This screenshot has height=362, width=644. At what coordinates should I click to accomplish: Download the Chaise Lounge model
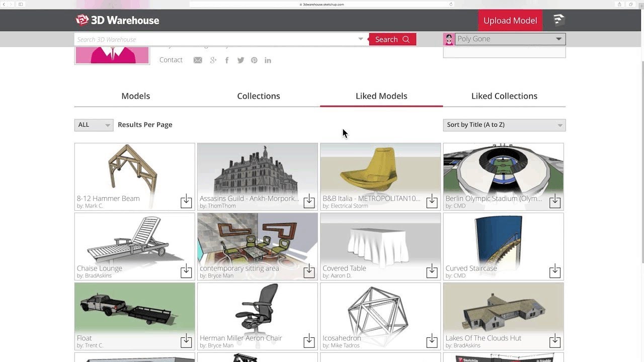tap(186, 271)
